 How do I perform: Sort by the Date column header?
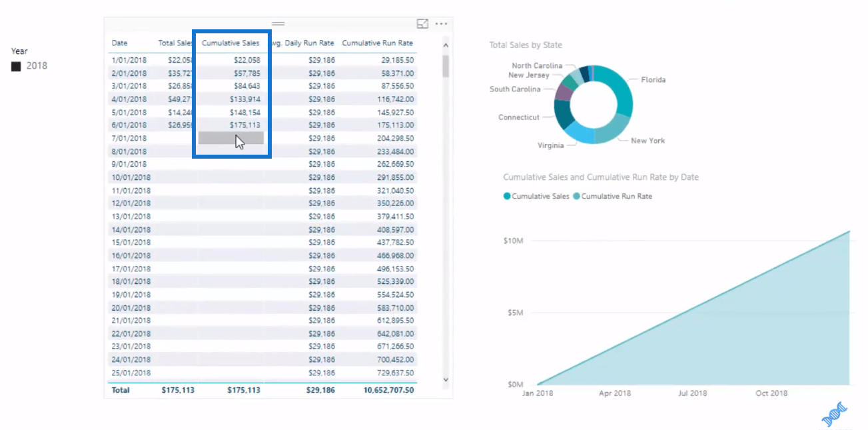click(x=119, y=43)
